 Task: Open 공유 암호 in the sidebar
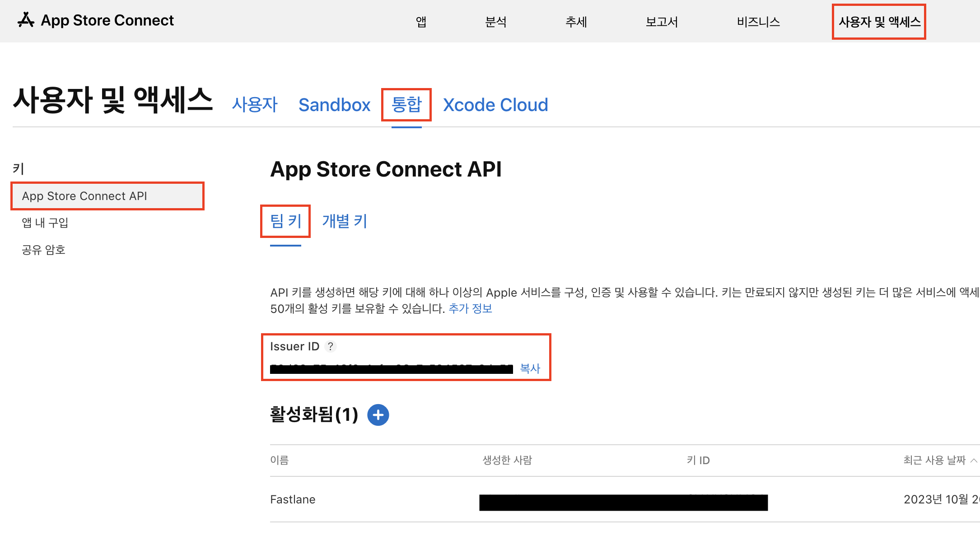(x=44, y=250)
